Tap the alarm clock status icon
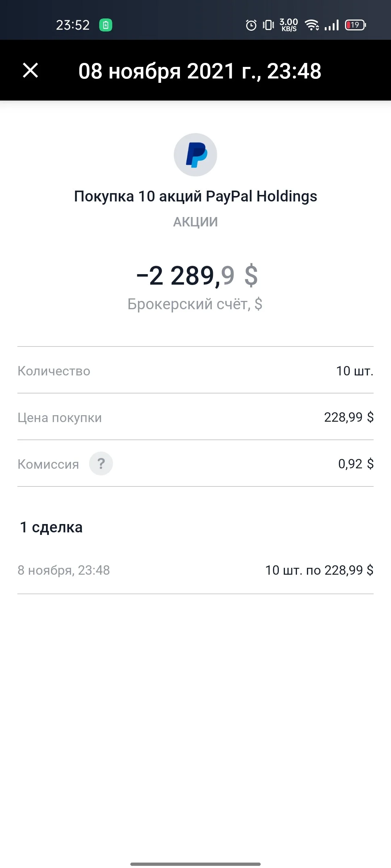The height and width of the screenshot is (868, 391). pyautogui.click(x=251, y=25)
